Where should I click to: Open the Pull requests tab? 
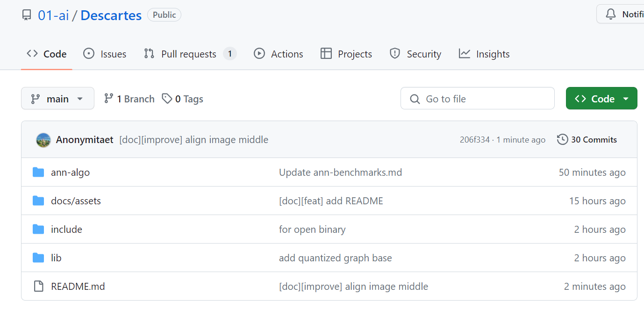coord(189,54)
